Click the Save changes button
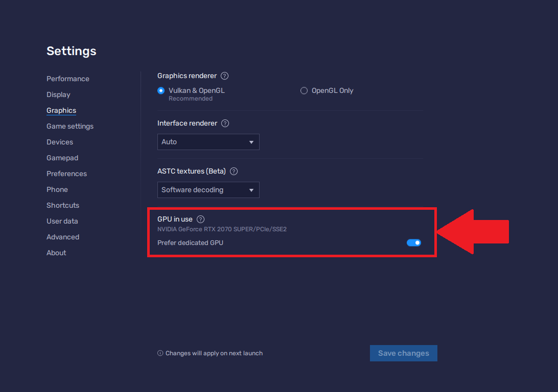The image size is (558, 392). (404, 353)
